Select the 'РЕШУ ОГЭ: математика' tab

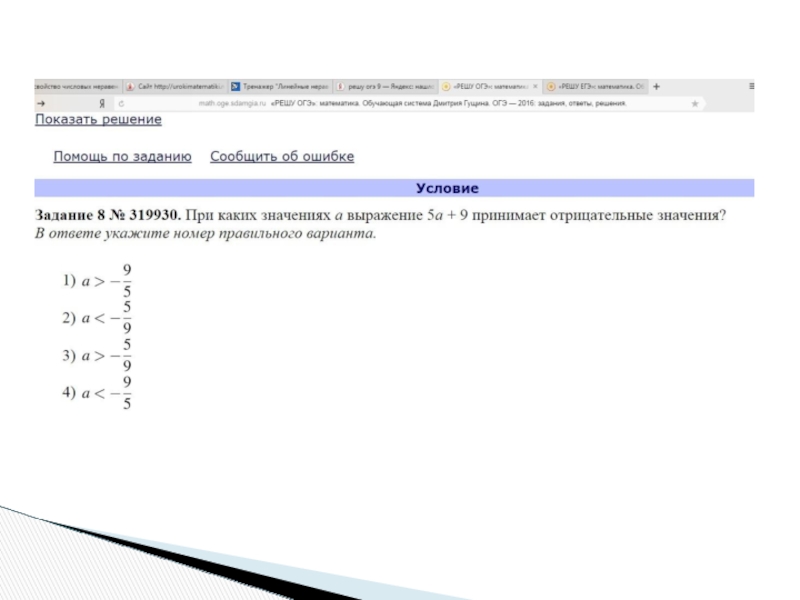(491, 87)
